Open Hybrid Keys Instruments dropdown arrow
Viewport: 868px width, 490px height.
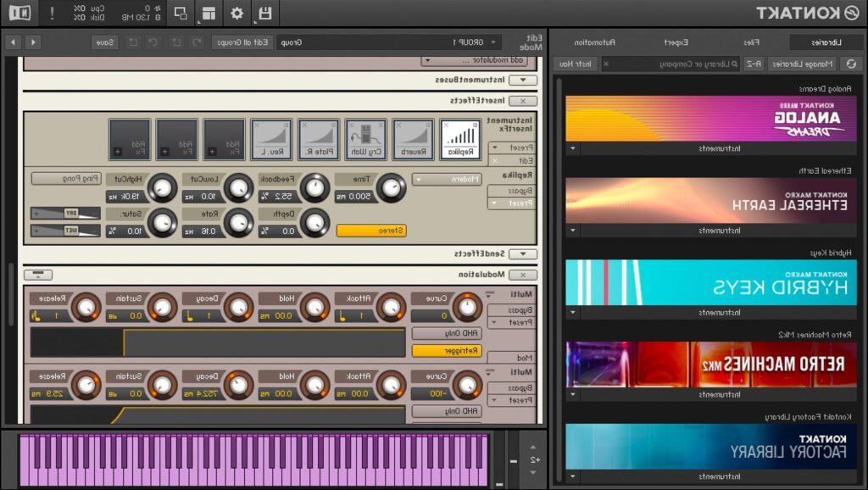tap(573, 312)
